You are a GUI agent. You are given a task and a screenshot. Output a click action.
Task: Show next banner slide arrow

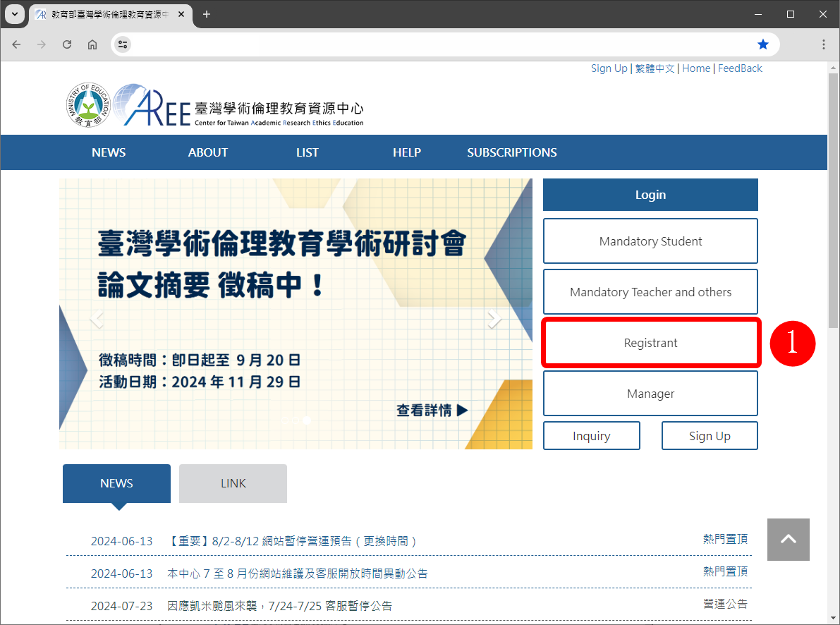click(494, 320)
